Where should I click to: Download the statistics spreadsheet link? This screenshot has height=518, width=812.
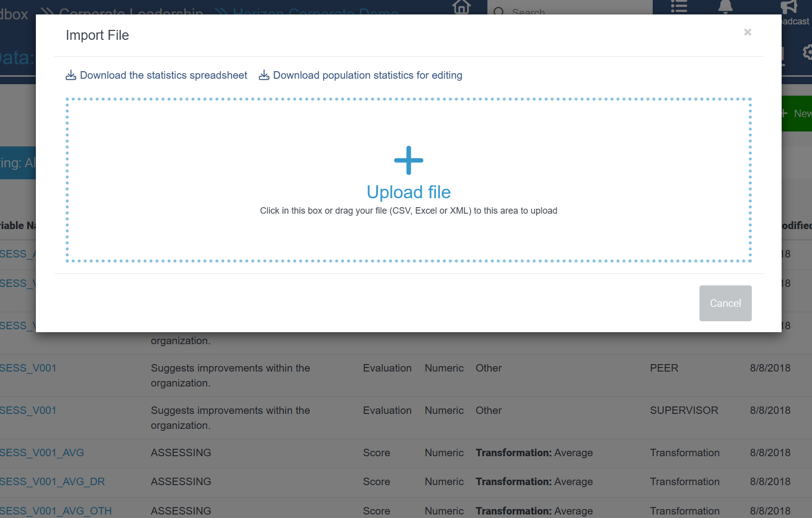pos(163,75)
